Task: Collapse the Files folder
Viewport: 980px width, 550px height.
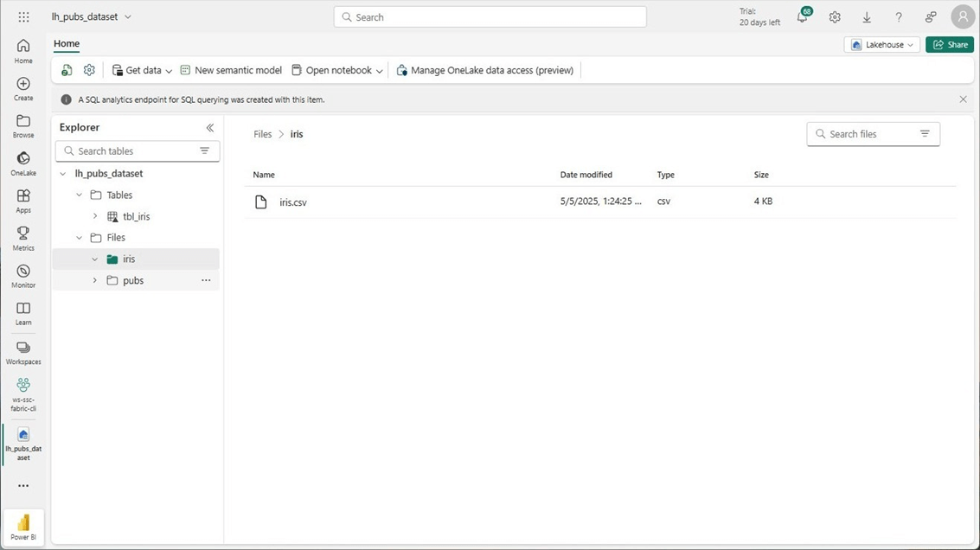Action: (79, 238)
